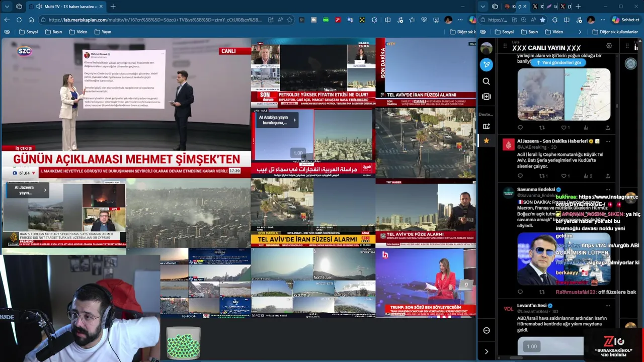Switch to the Li tab with feather icon

(x=552, y=7)
